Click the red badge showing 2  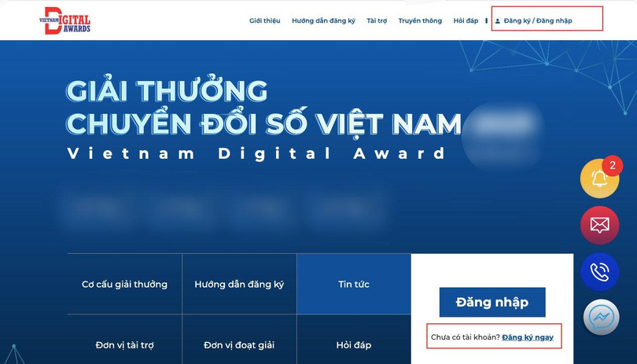pyautogui.click(x=613, y=166)
